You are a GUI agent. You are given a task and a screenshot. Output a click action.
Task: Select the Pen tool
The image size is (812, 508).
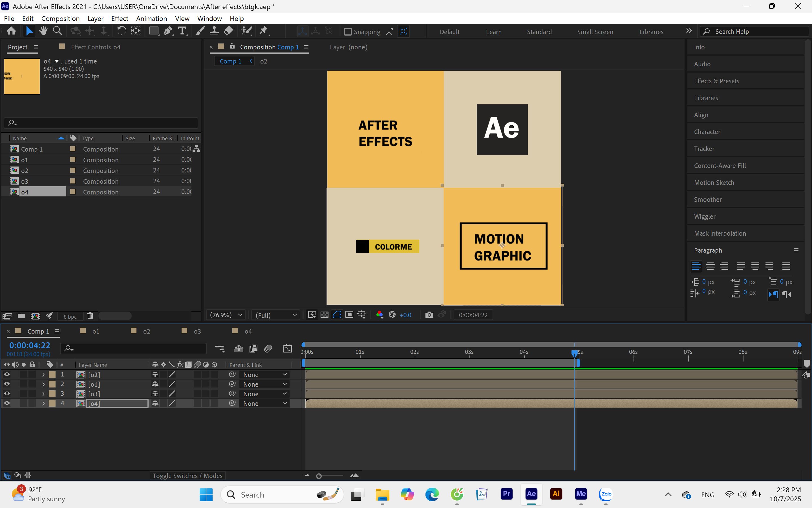pyautogui.click(x=168, y=31)
